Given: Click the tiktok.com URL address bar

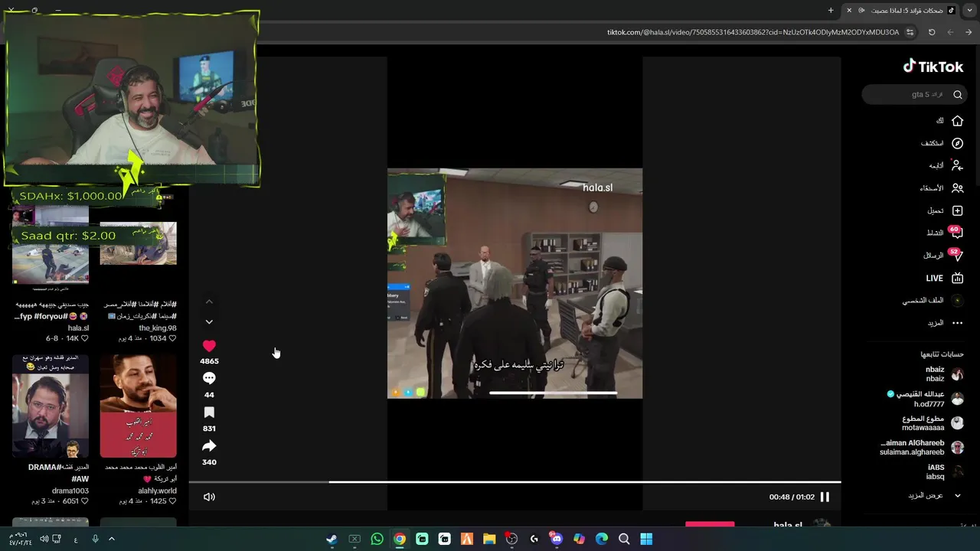Looking at the screenshot, I should click(753, 32).
